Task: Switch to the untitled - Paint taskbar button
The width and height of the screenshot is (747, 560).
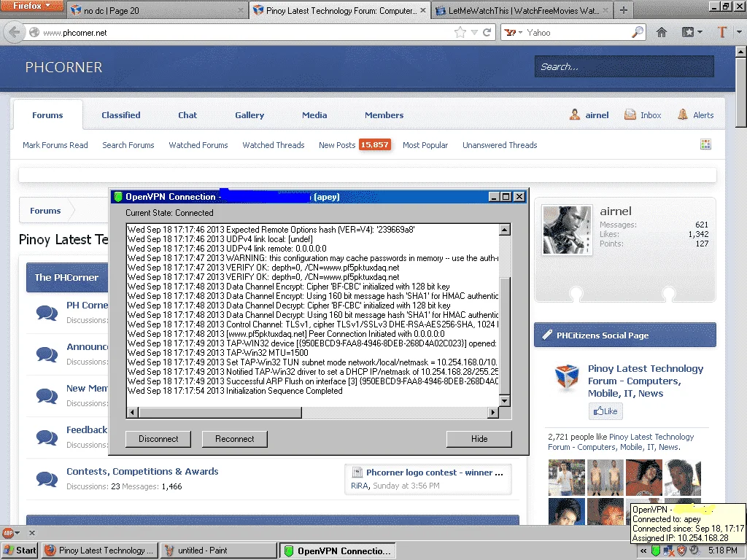Action: pyautogui.click(x=218, y=551)
